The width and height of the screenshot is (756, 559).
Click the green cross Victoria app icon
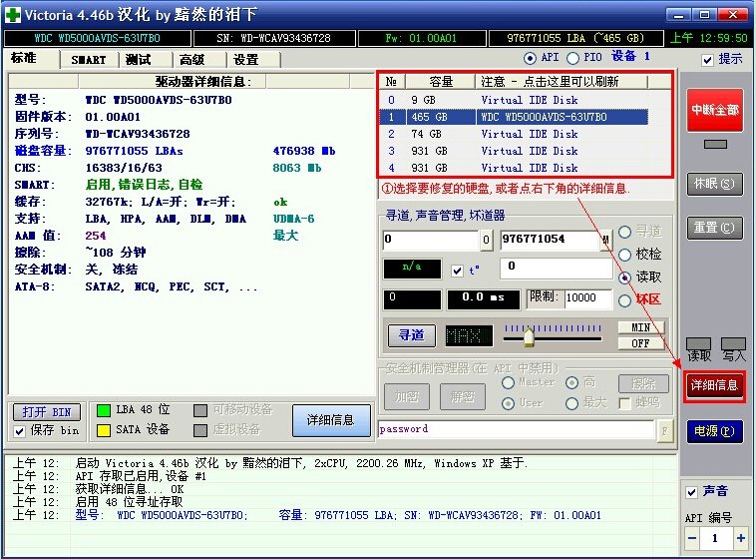(x=13, y=15)
